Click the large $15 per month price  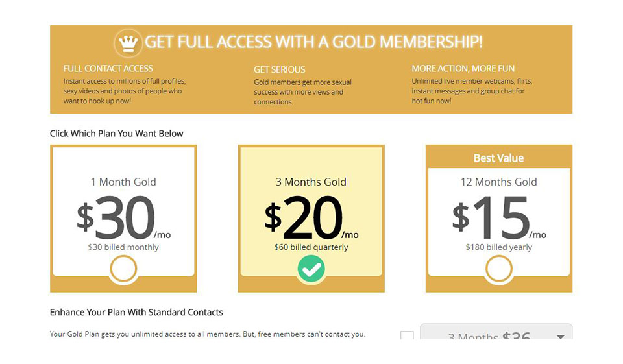498,219
